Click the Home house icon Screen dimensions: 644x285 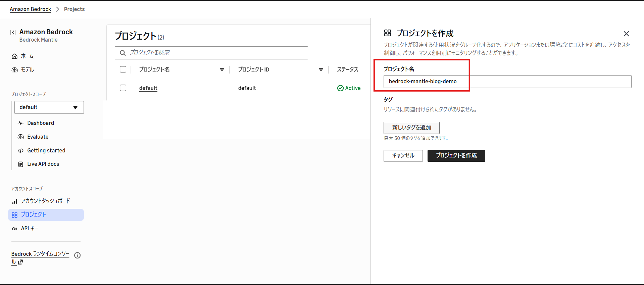coord(14,56)
